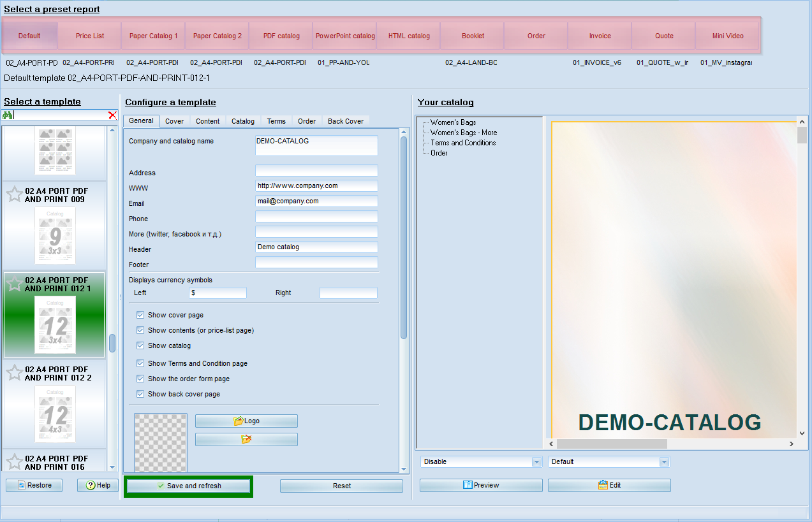The height and width of the screenshot is (522, 812).
Task: Expand the Default dropdown under the preview
Action: click(664, 461)
